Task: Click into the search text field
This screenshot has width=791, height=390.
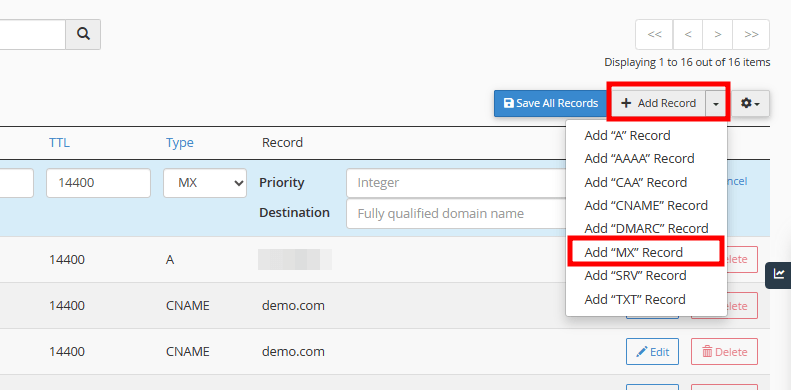Action: (32, 34)
